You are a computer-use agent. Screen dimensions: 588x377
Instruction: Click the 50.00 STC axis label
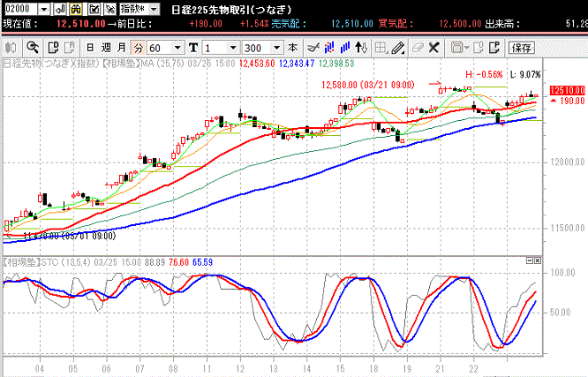coord(560,312)
